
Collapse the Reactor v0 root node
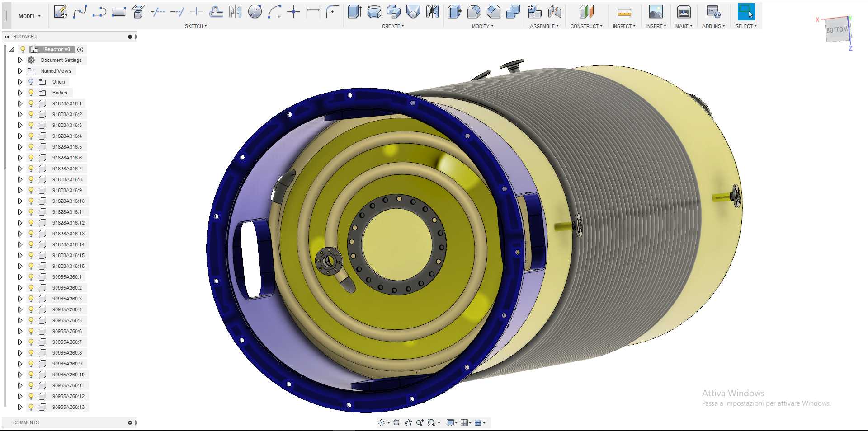coord(12,49)
